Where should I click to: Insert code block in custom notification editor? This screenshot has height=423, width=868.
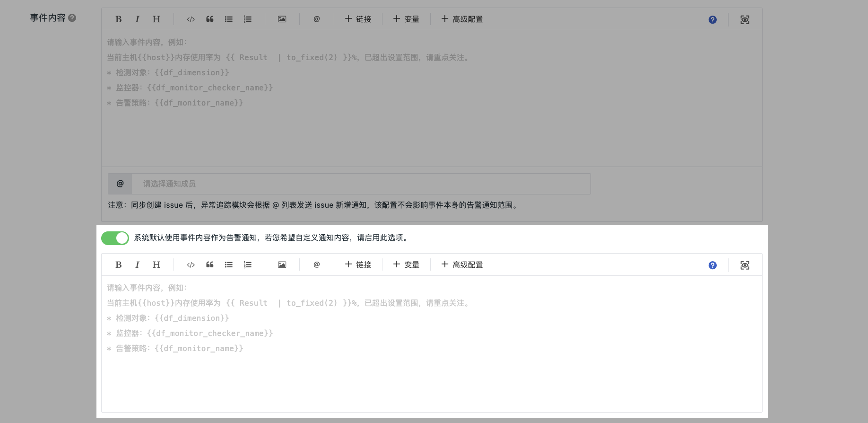191,265
